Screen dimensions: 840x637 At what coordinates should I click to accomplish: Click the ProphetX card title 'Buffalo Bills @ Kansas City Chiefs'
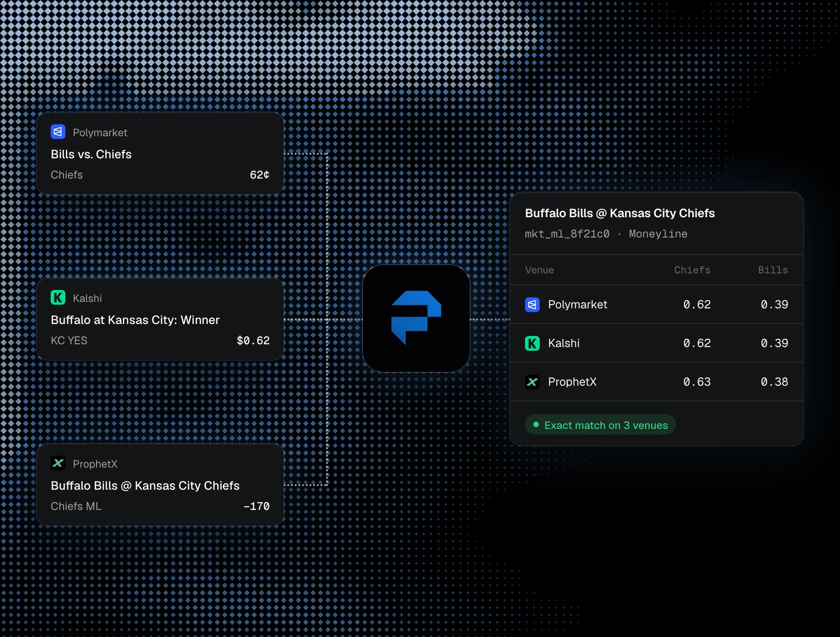click(145, 486)
